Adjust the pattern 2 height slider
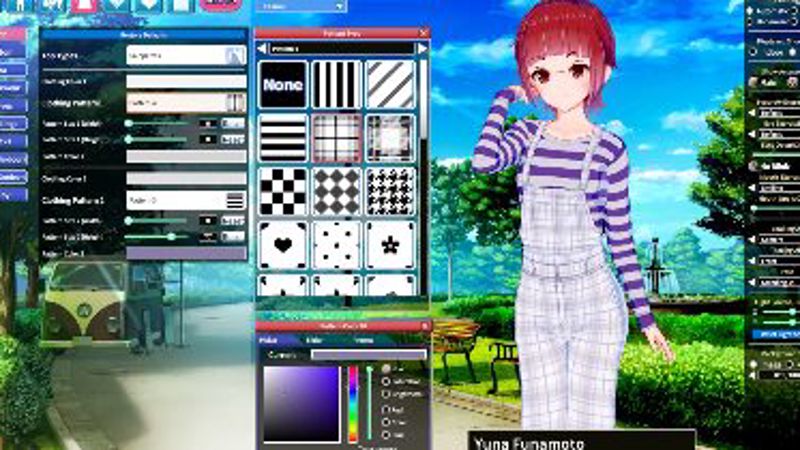 [158, 237]
